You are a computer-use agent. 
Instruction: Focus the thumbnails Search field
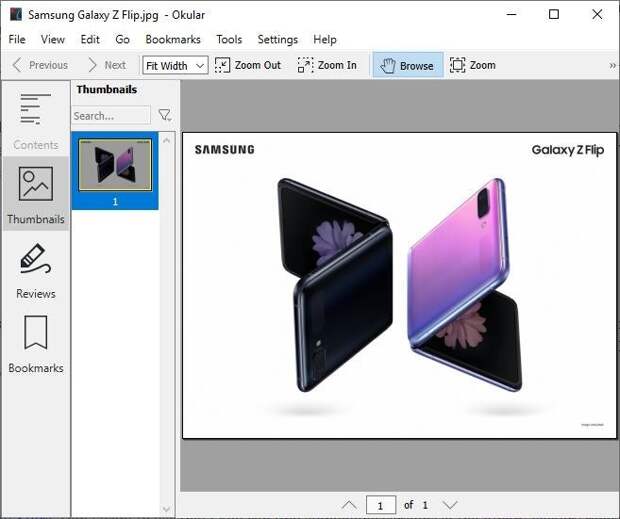pos(111,115)
